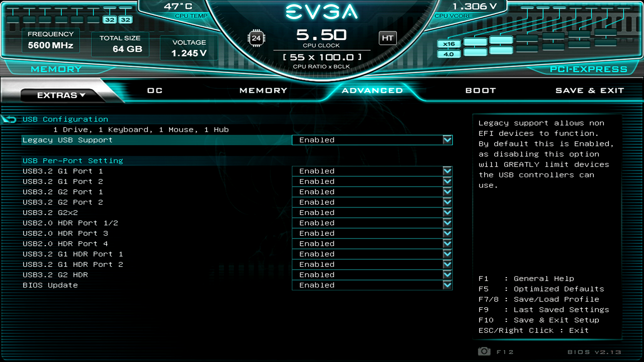The height and width of the screenshot is (362, 644).
Task: Click the 4.0 PCIe generation badge
Action: click(x=449, y=54)
